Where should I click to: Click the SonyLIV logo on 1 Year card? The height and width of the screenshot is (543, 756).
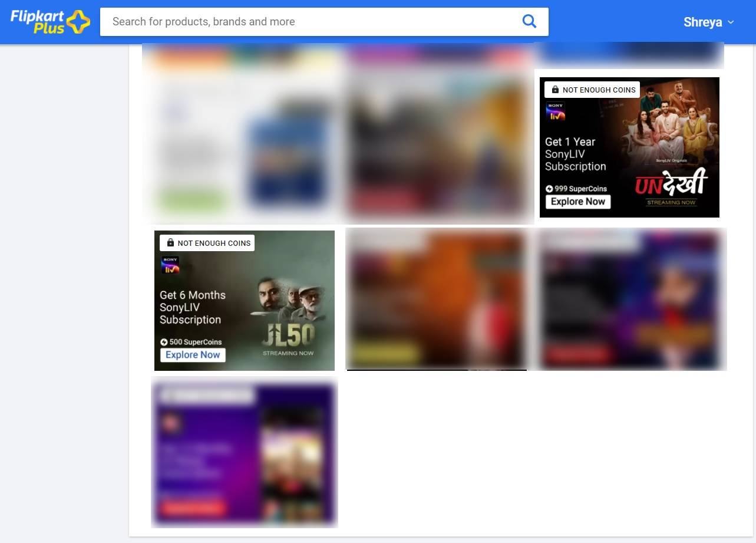click(556, 111)
